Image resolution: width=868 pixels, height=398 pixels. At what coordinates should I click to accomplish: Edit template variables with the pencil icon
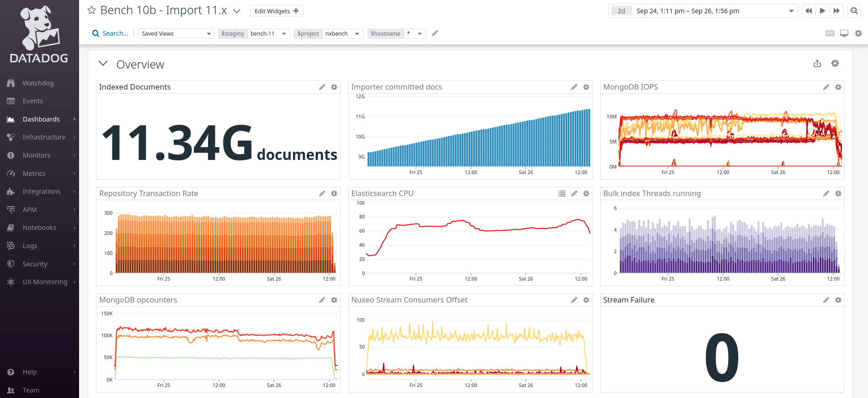(x=435, y=33)
